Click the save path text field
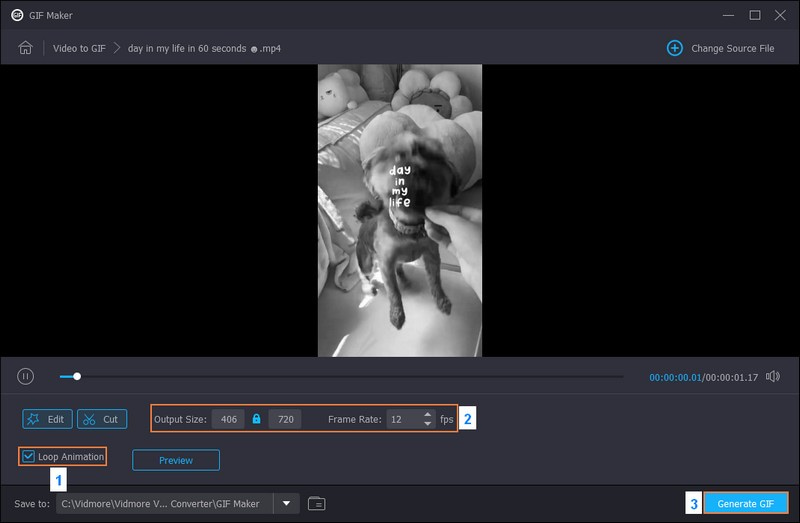800x523 pixels. [164, 504]
